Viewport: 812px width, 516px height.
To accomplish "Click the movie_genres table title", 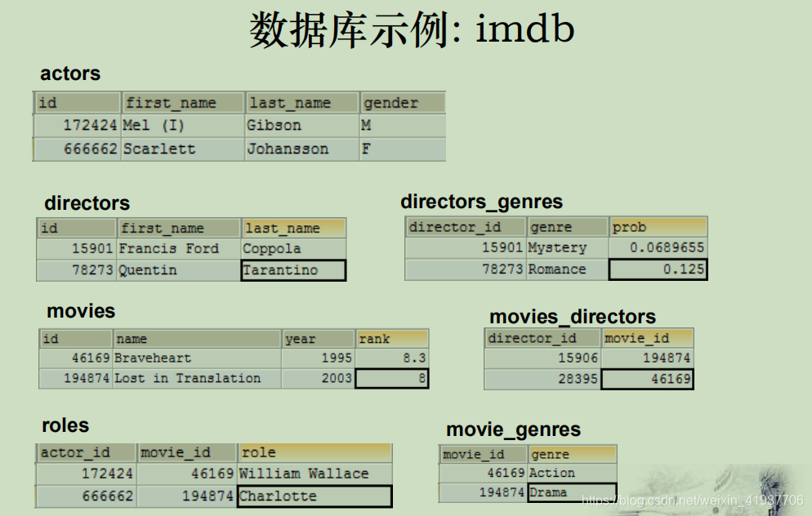I will tap(513, 429).
